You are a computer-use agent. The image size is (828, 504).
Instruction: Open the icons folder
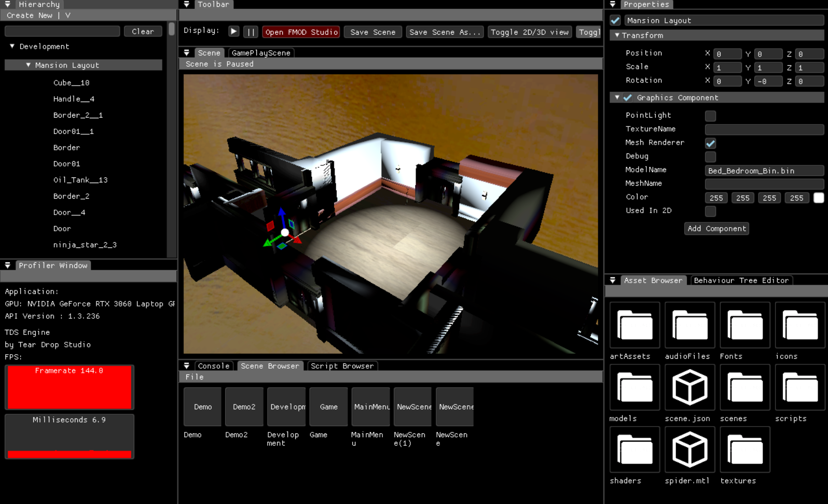799,325
